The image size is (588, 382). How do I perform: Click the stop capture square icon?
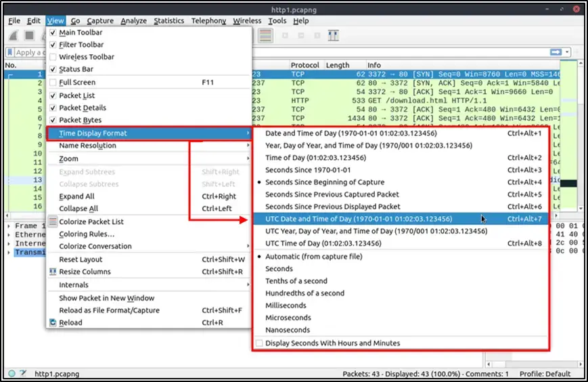tap(29, 36)
